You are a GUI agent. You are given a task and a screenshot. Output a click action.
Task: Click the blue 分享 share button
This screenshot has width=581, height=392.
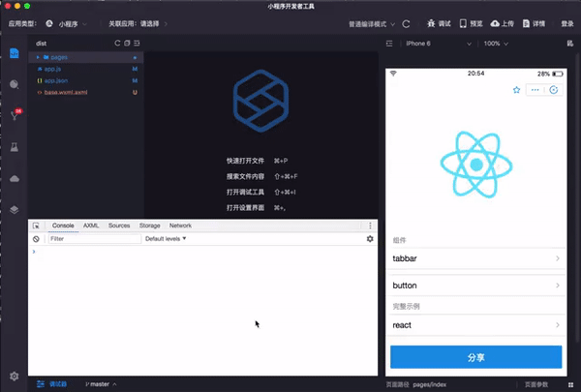click(x=475, y=357)
